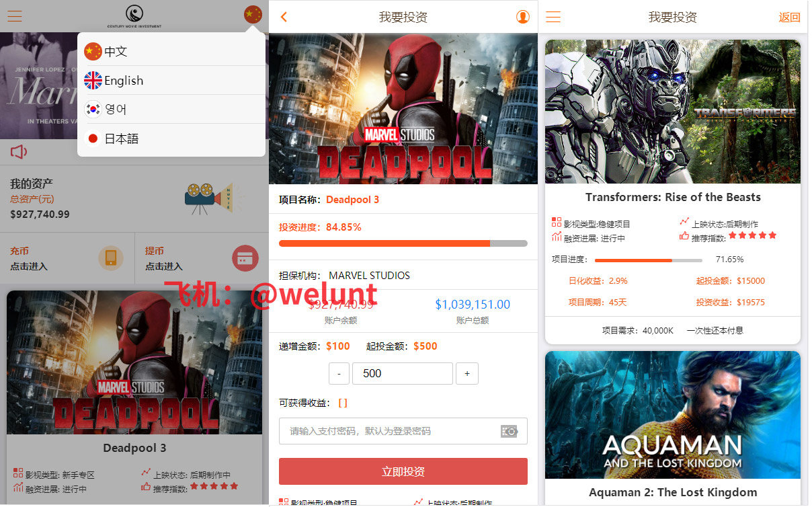Click the 84.85% investment progress bar

point(403,243)
